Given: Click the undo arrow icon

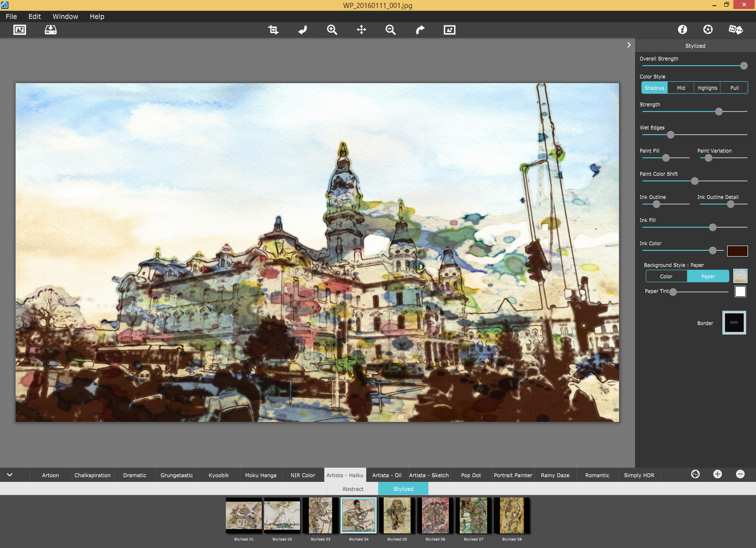Looking at the screenshot, I should [x=302, y=30].
